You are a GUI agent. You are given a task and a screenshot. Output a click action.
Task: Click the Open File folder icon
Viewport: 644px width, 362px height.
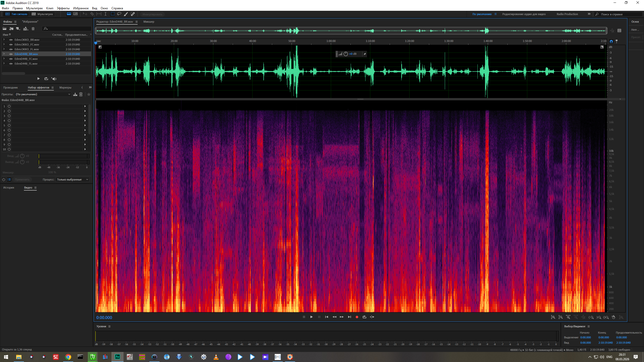pyautogui.click(x=5, y=29)
